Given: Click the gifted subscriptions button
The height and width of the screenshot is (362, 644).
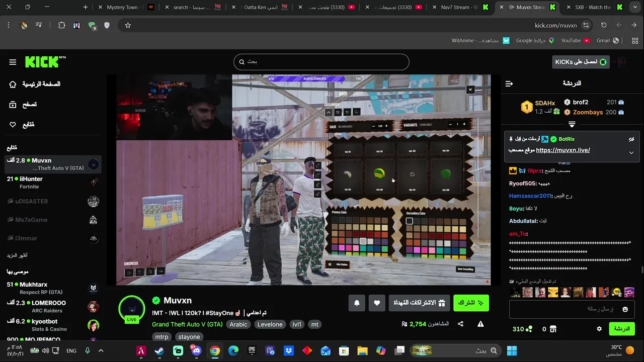Looking at the screenshot, I should 419,303.
